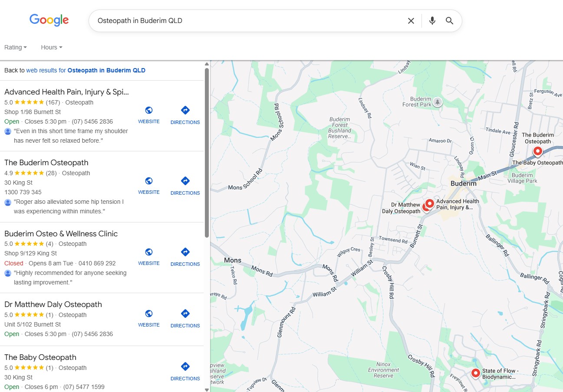Click into the search input field
Screen dimensions: 563x392
click(247, 21)
